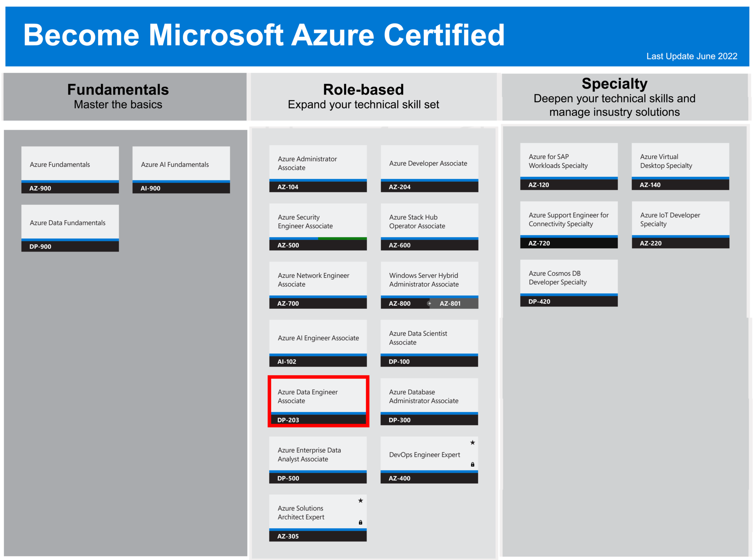Click the AZ-120 exam code
Image resolution: width=756 pixels, height=560 pixels.
click(539, 185)
